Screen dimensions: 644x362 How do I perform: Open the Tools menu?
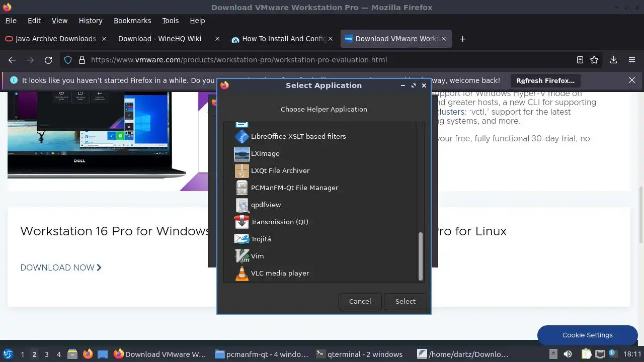click(x=170, y=21)
